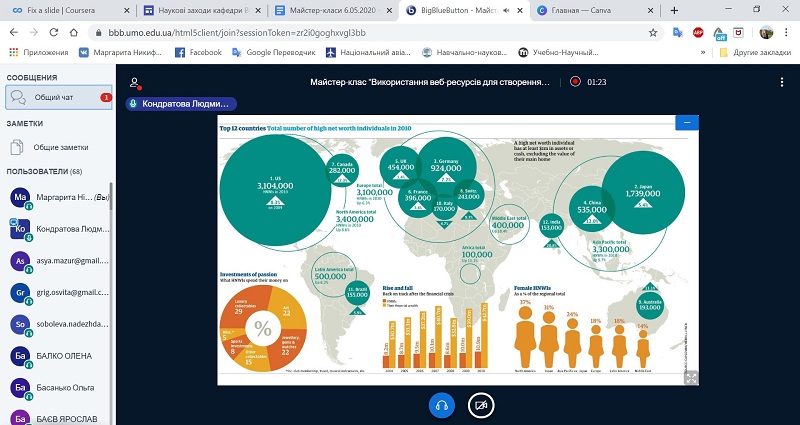
Task: Toggle the audio headphones button
Action: (x=442, y=405)
